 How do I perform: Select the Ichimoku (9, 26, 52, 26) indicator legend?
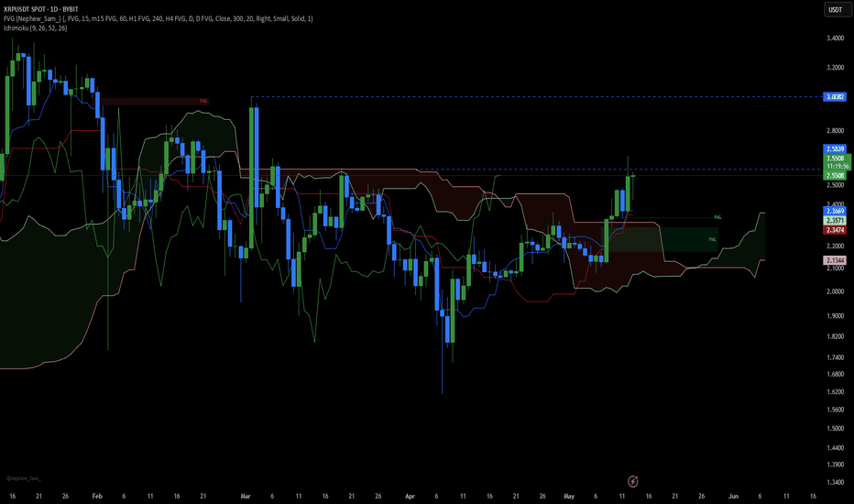pyautogui.click(x=36, y=27)
